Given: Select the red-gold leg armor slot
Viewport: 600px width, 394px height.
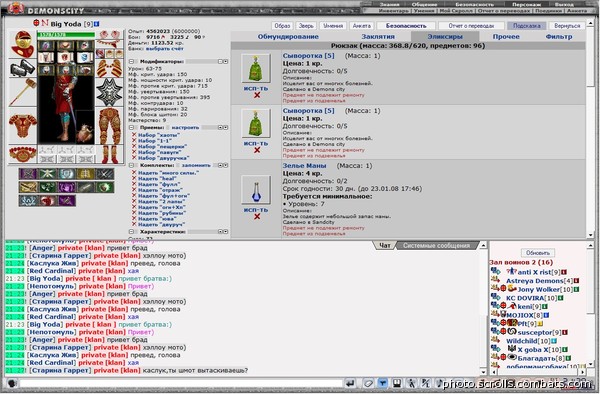Looking at the screenshot, I should 109,126.
